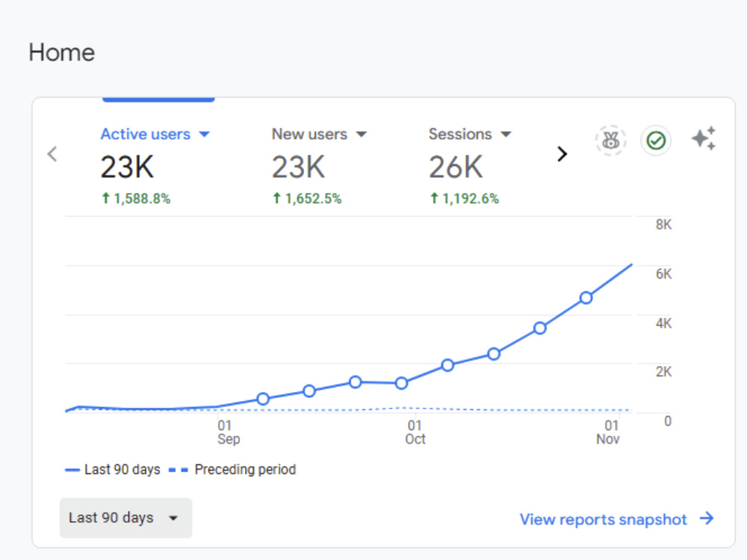Click the green data quality checkmark icon
The image size is (747, 560).
click(x=656, y=140)
